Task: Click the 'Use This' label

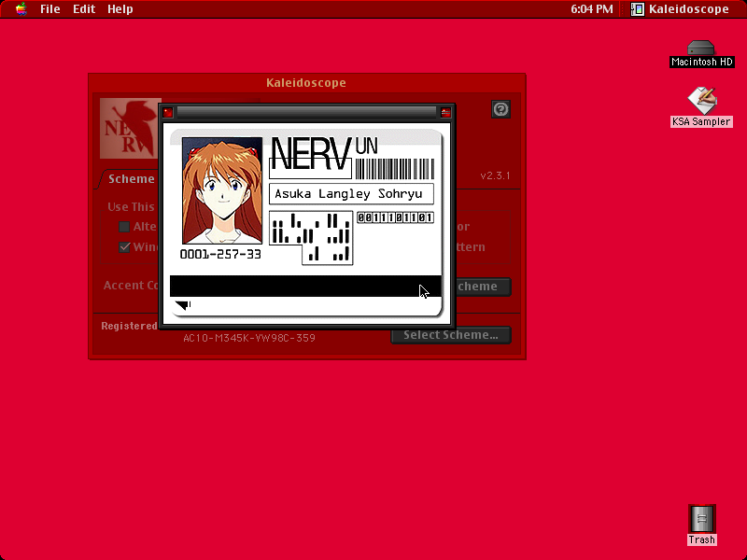Action: (x=131, y=207)
